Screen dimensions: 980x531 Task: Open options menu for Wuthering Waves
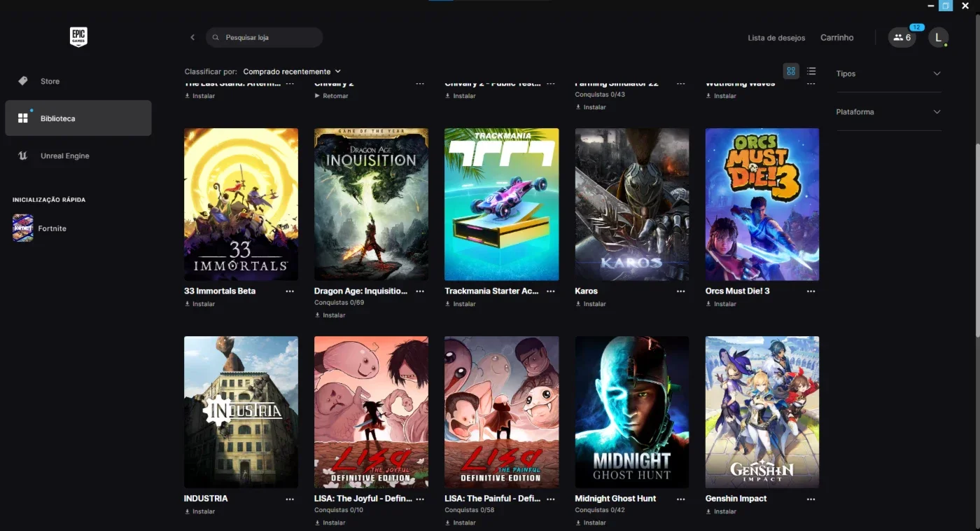click(x=811, y=83)
